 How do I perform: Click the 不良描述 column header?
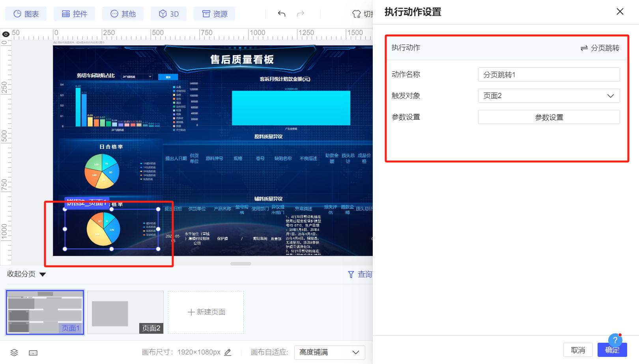pyautogui.click(x=308, y=158)
